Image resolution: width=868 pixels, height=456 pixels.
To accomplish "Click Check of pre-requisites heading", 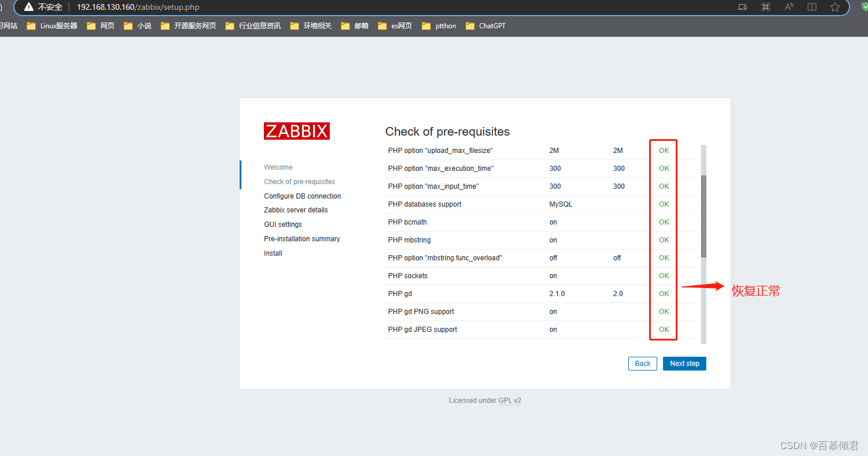I will [x=448, y=132].
